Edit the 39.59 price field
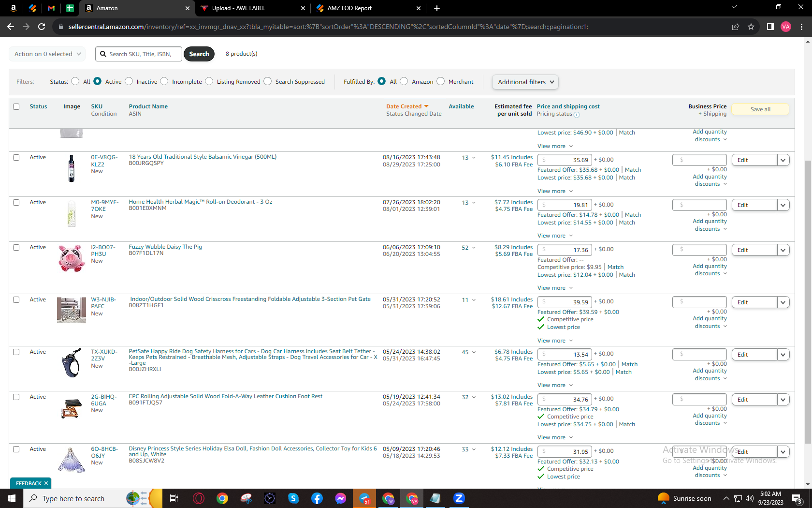This screenshot has height=508, width=812. (x=564, y=302)
